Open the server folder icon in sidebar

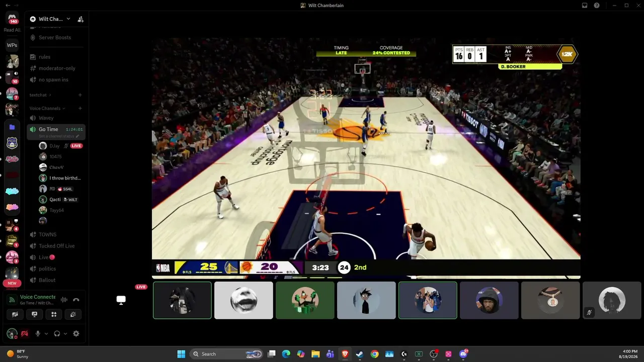point(12,127)
